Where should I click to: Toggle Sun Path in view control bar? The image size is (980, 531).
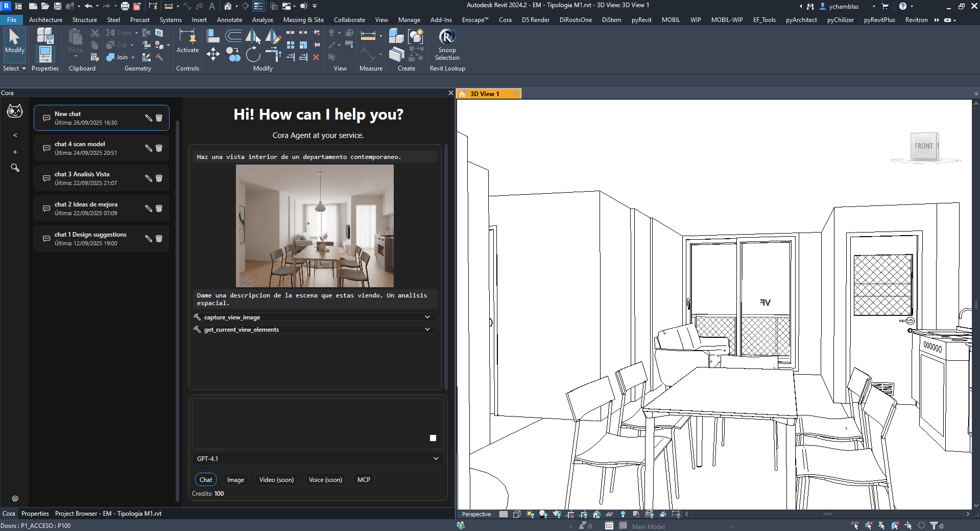point(530,514)
